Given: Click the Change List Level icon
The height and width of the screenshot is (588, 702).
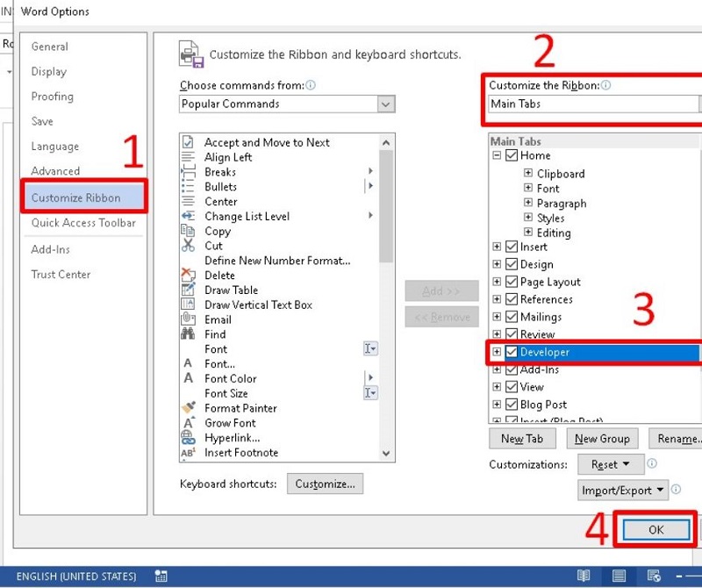Looking at the screenshot, I should 188,216.
